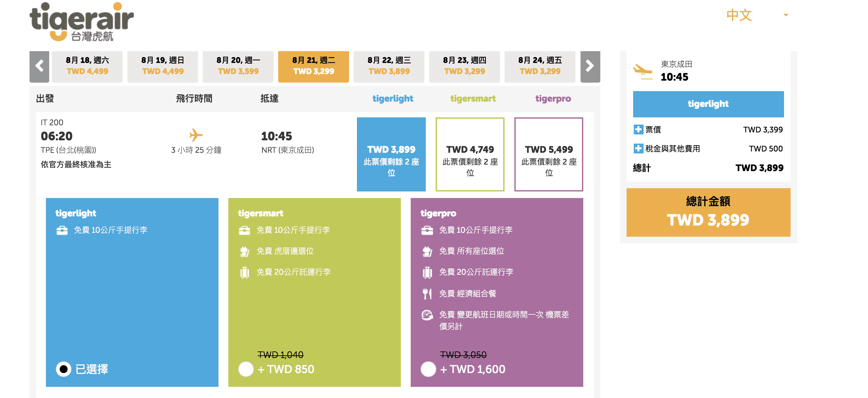Select the 8月 20, 週一 date tab
Screen dimensions: 868x398
point(238,66)
